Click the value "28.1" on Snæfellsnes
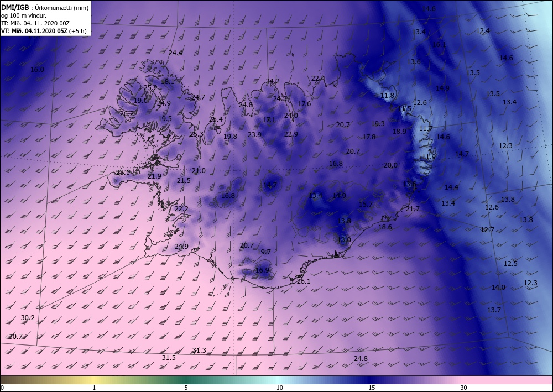This screenshot has height=392, width=553. 123,173
